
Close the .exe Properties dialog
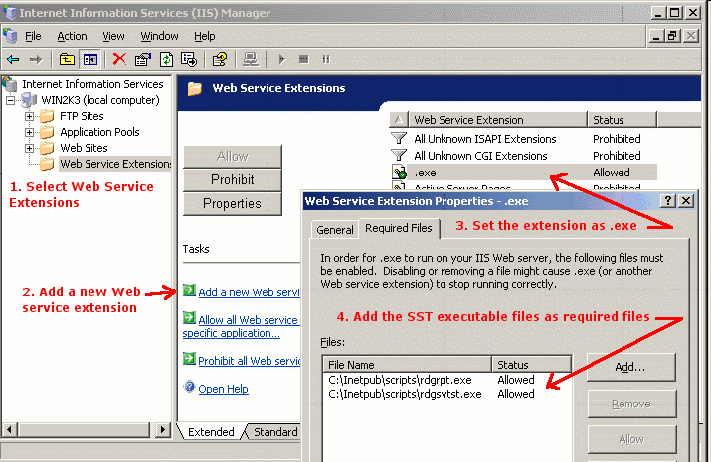(686, 201)
